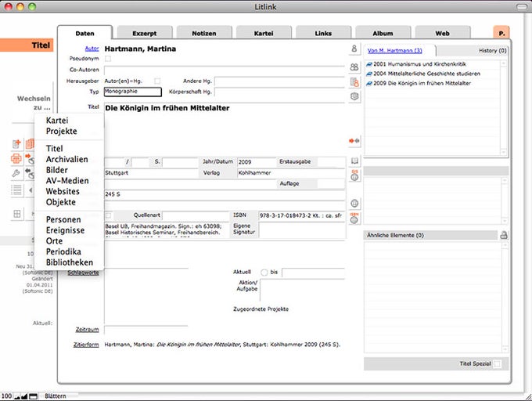Viewport: 532px width, 401px height.
Task: Switch to the Kartei tab
Action: pos(264,33)
